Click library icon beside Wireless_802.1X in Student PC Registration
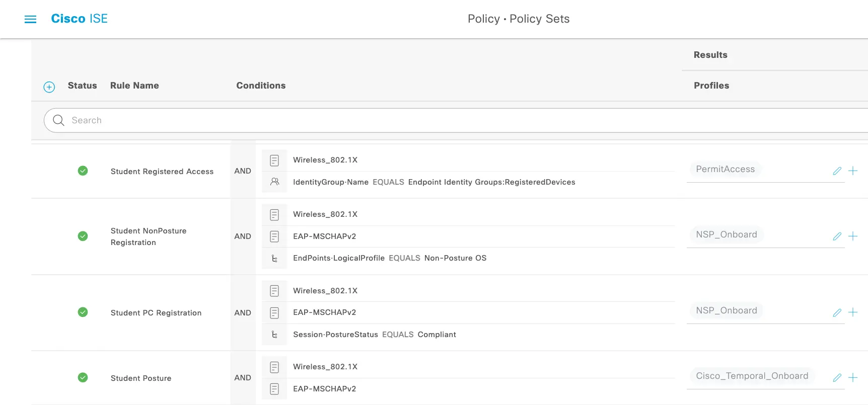 click(274, 291)
